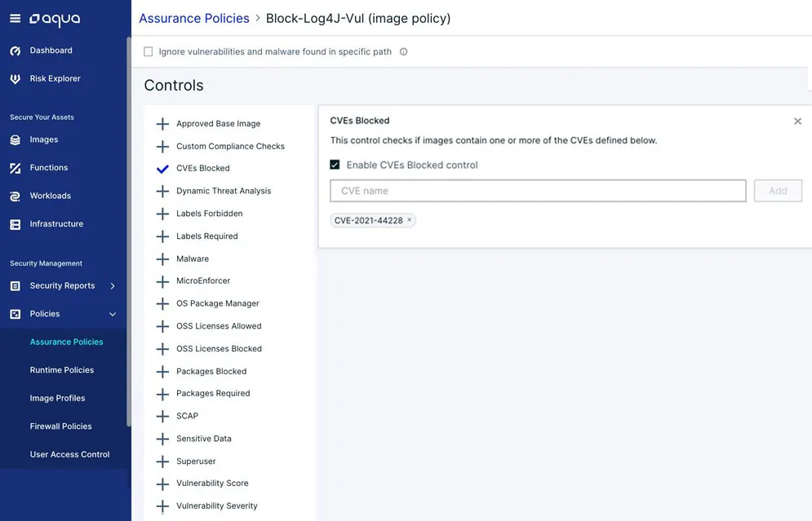The width and height of the screenshot is (812, 521).
Task: Click the Dashboard gauge icon
Action: coord(15,51)
